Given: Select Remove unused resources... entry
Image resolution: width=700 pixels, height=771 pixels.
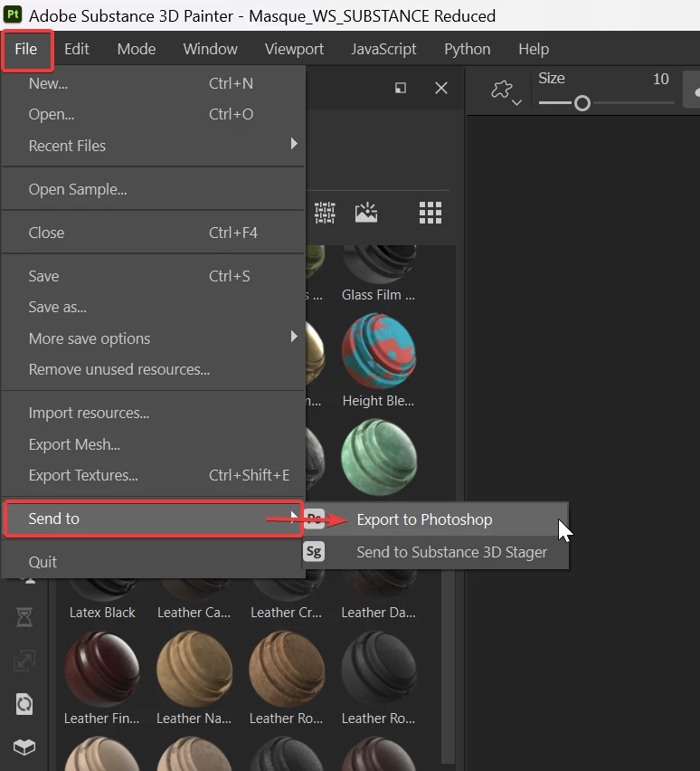Looking at the screenshot, I should [154, 369].
